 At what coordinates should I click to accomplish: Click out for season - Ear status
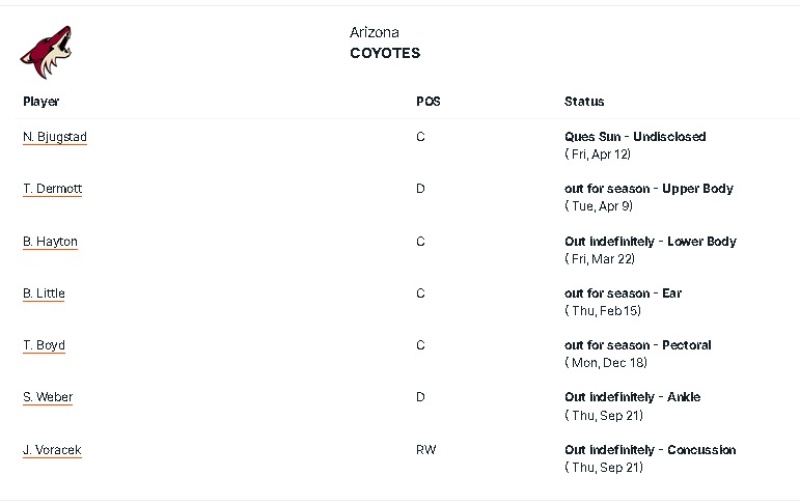coord(622,293)
